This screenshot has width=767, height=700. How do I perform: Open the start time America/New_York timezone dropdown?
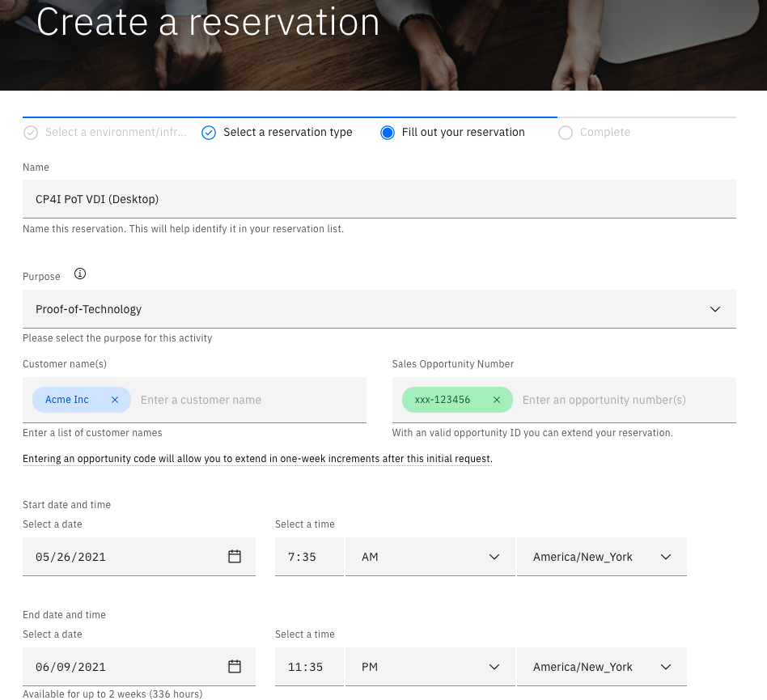(x=602, y=557)
